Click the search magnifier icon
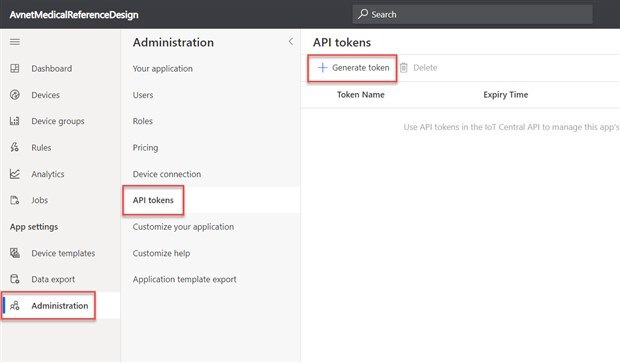 tap(363, 14)
